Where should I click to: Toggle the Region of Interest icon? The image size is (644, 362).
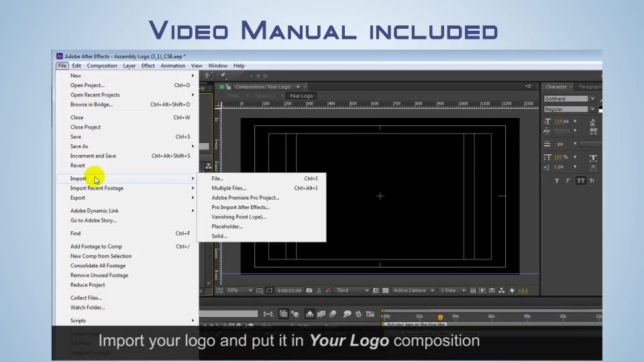269,290
